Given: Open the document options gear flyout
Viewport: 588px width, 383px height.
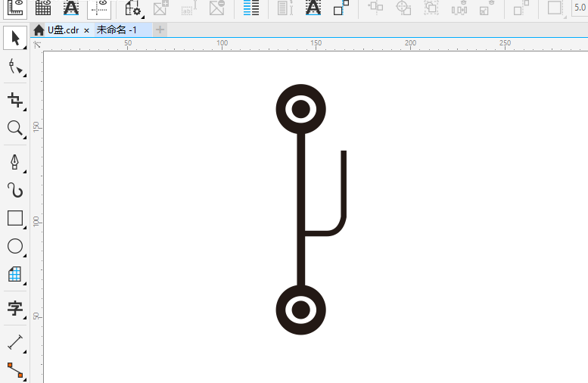Looking at the screenshot, I should [x=132, y=8].
